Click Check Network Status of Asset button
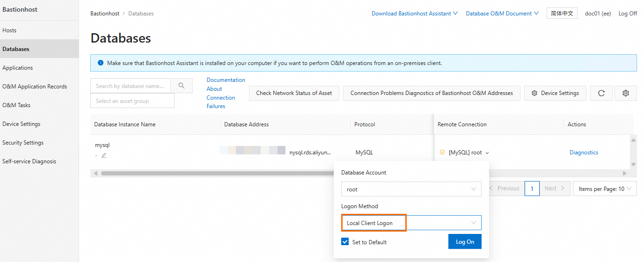 (294, 93)
